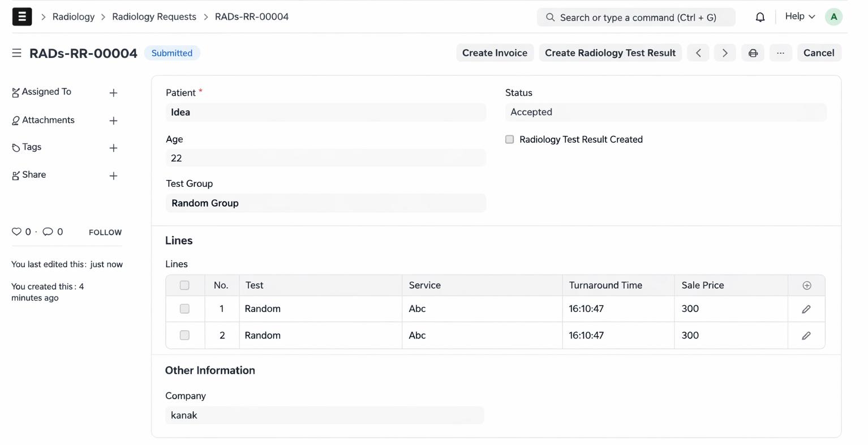Open the app home logo icon

pyautogui.click(x=22, y=16)
